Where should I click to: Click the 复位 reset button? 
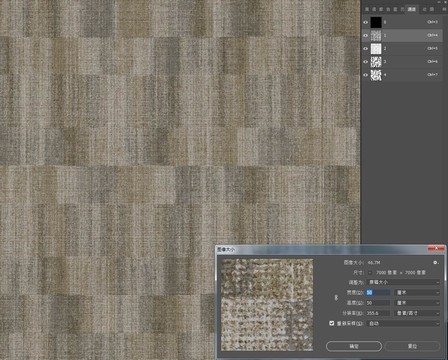click(x=413, y=346)
